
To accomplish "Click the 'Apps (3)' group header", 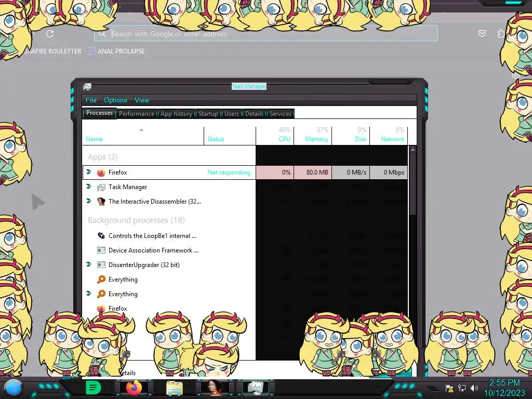I will click(103, 157).
